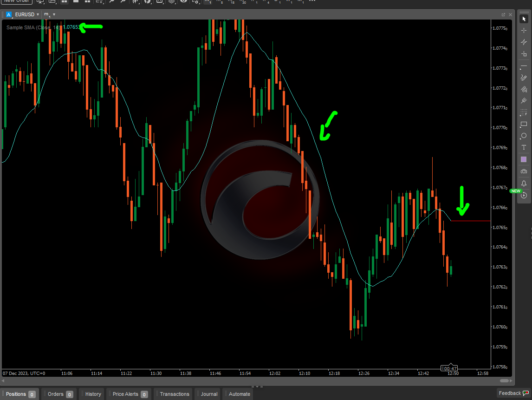Toggle the eye icon in top toolbar
Screen dimensions: 532x400
[183, 1]
